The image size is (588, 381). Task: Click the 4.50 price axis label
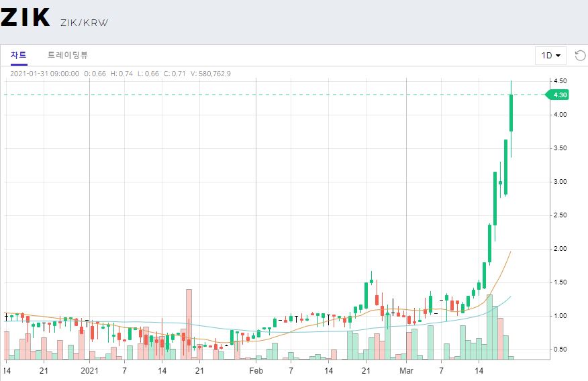click(560, 81)
